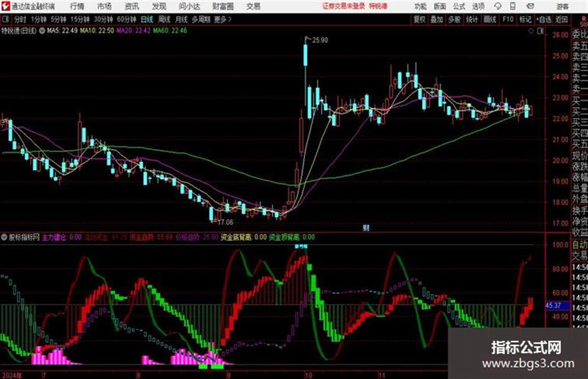Viewport: 588px width, 379px height.
Task: Switch to the 15分钟 period tab
Action: point(80,19)
